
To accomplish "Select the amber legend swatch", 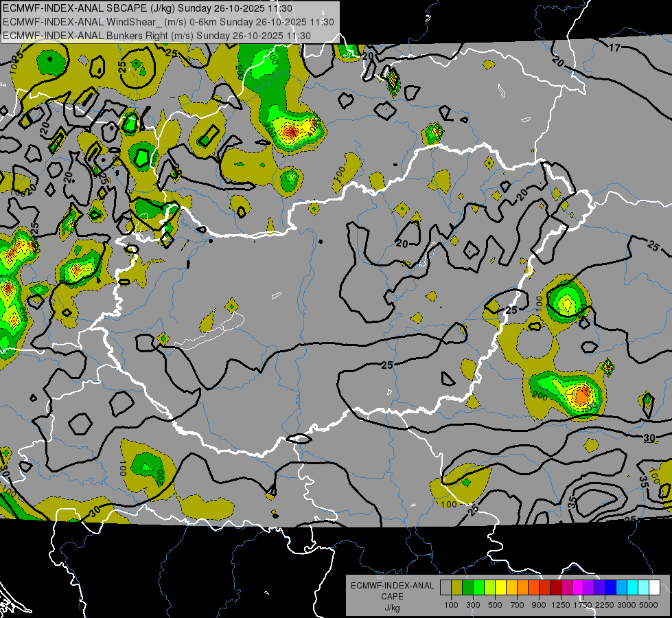I will pos(511,588).
